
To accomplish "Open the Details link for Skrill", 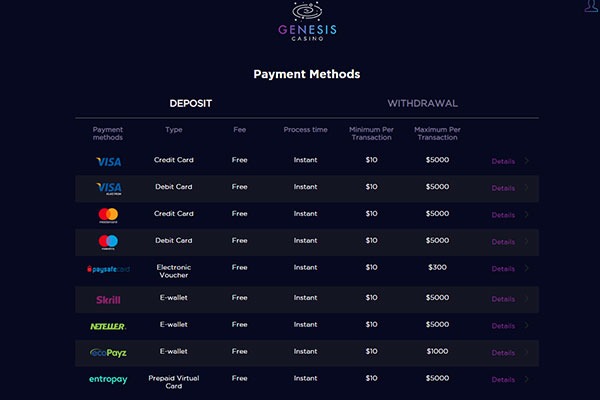I will [x=503, y=299].
